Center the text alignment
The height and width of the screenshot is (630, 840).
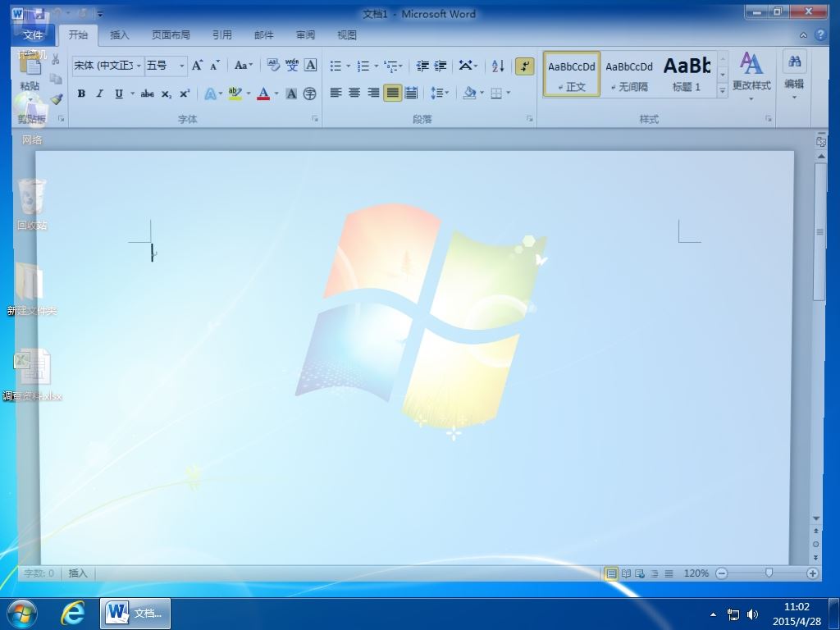click(354, 94)
